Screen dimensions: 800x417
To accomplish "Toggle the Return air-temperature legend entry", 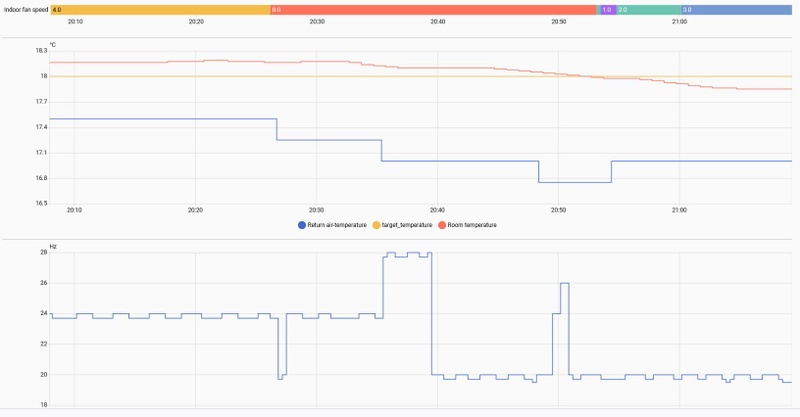I will 332,225.
